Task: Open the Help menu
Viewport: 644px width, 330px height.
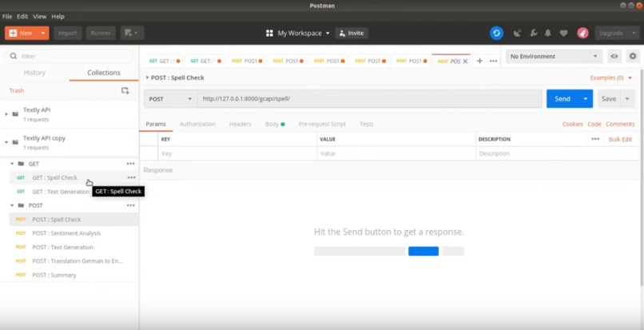Action: pos(58,17)
